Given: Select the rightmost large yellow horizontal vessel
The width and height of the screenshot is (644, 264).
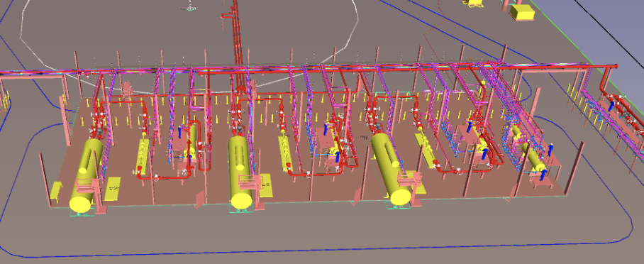Looking at the screenshot, I should point(392,169).
